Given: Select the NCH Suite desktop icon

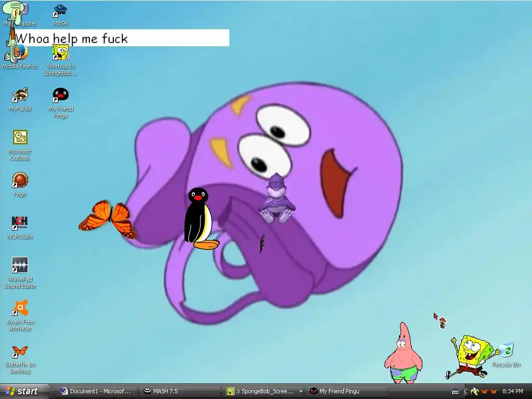Looking at the screenshot, I should 20,228.
